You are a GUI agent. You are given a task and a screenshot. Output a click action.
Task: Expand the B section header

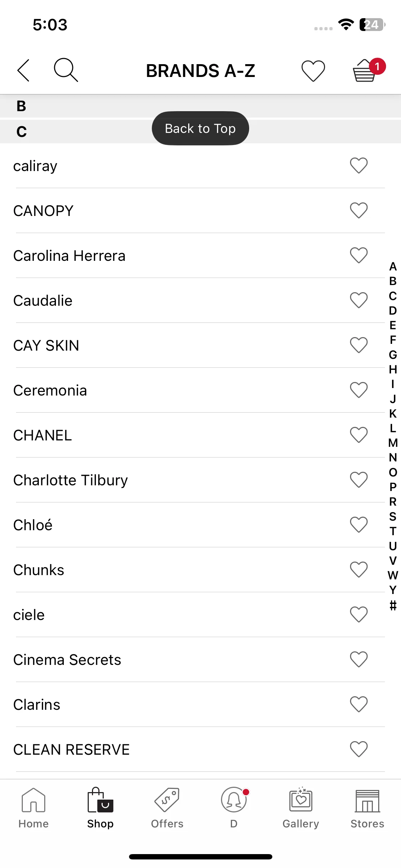(200, 106)
